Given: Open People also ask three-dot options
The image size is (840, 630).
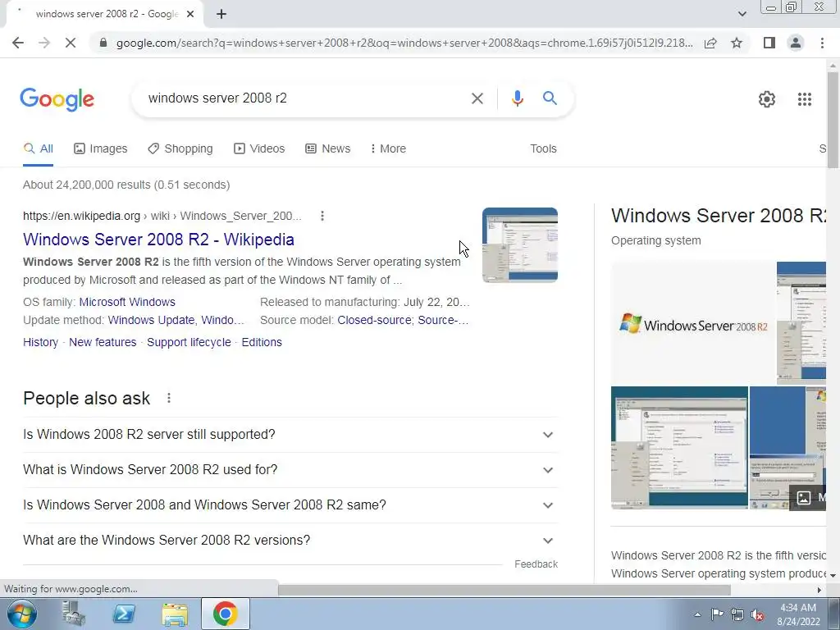Looking at the screenshot, I should point(169,398).
